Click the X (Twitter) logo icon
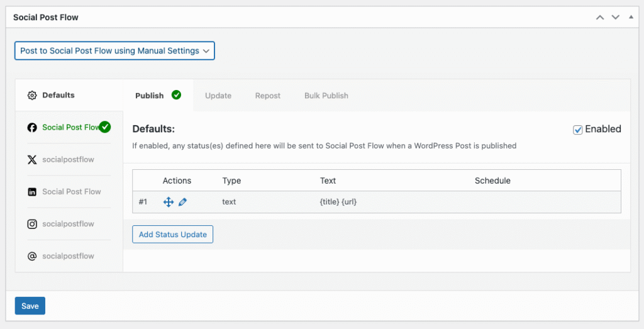 [32, 159]
